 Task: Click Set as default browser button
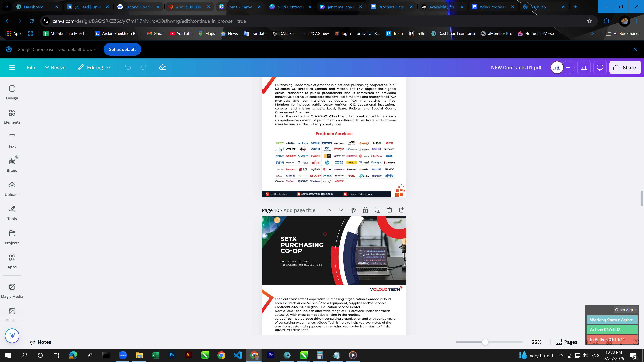(122, 49)
